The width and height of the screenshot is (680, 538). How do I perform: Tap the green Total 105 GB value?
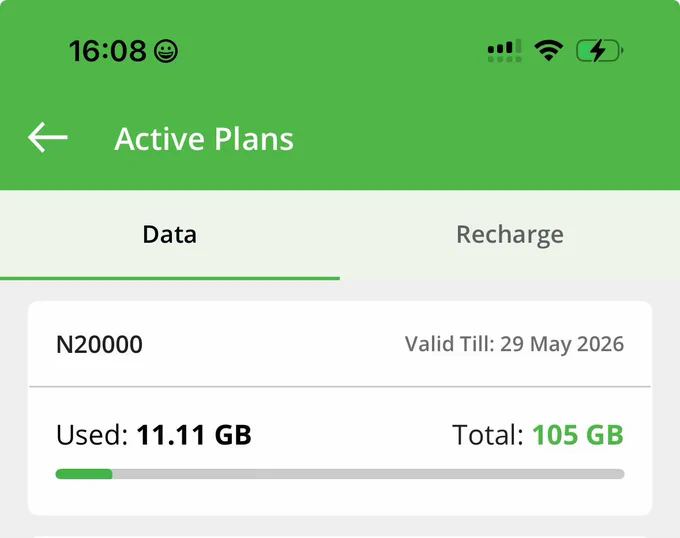click(578, 435)
